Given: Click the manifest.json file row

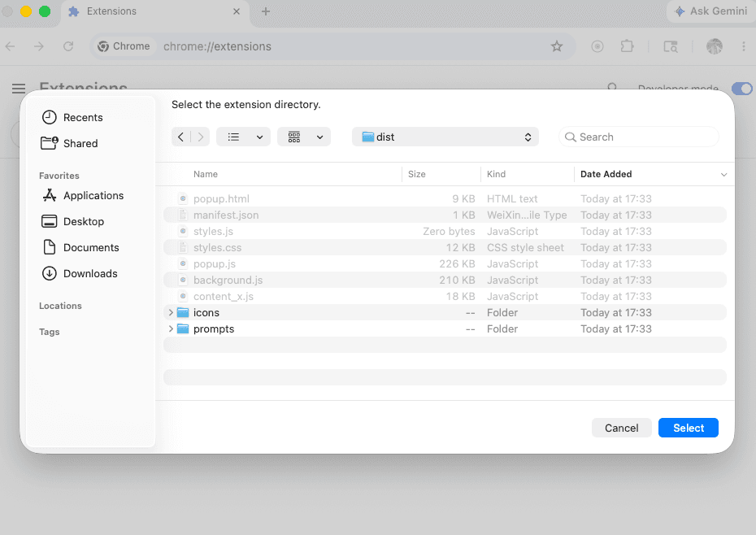Looking at the screenshot, I should 445,215.
